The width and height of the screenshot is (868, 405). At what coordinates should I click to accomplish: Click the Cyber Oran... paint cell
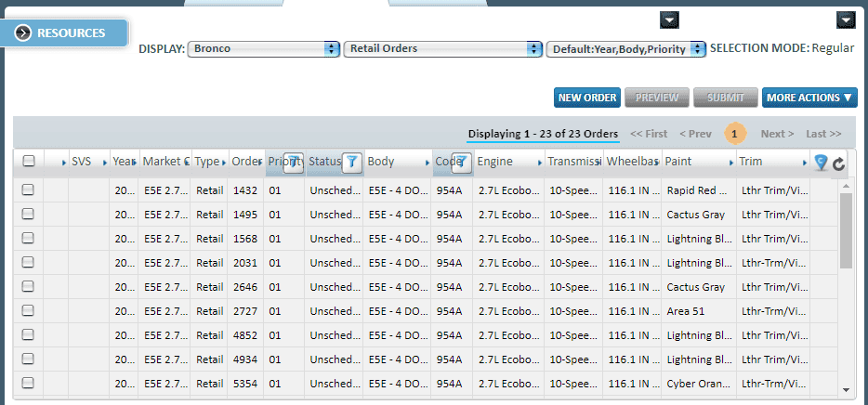pyautogui.click(x=699, y=384)
